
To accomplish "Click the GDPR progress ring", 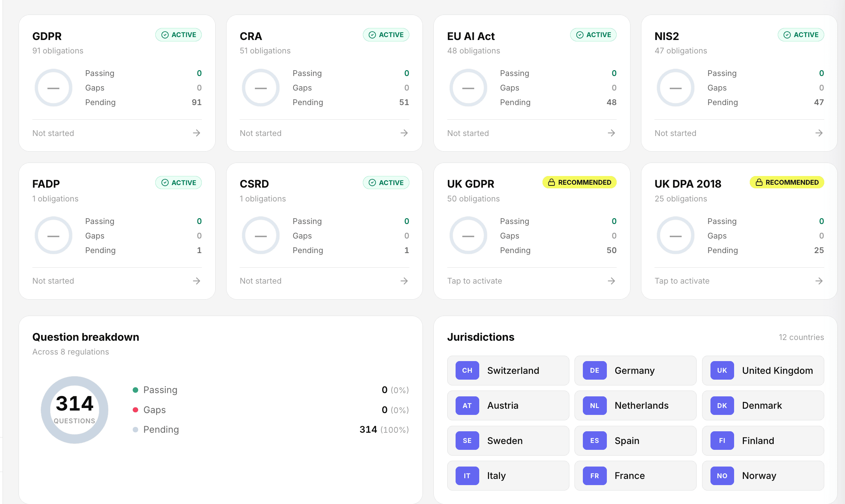I will pos(53,88).
